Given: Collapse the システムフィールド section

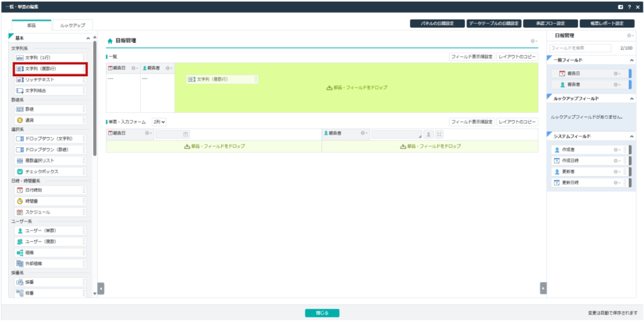Looking at the screenshot, I should pyautogui.click(x=631, y=136).
